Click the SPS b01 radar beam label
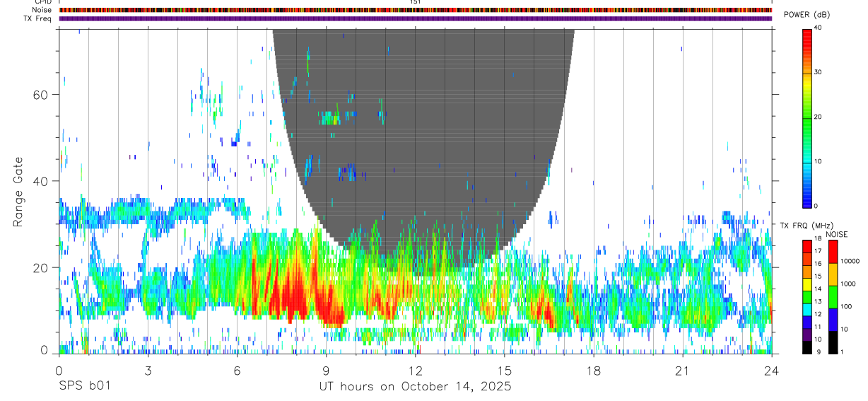 84,386
